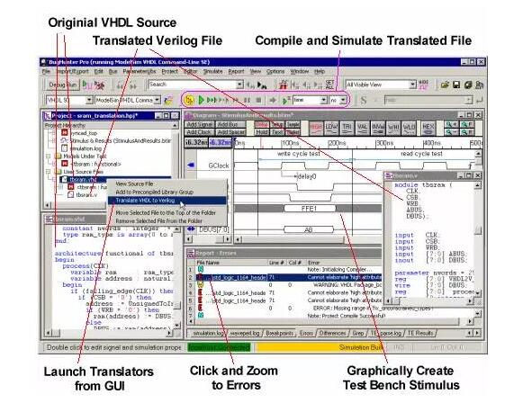Click the Open folder icon in the toolbar
The image size is (532, 403).
click(445, 85)
